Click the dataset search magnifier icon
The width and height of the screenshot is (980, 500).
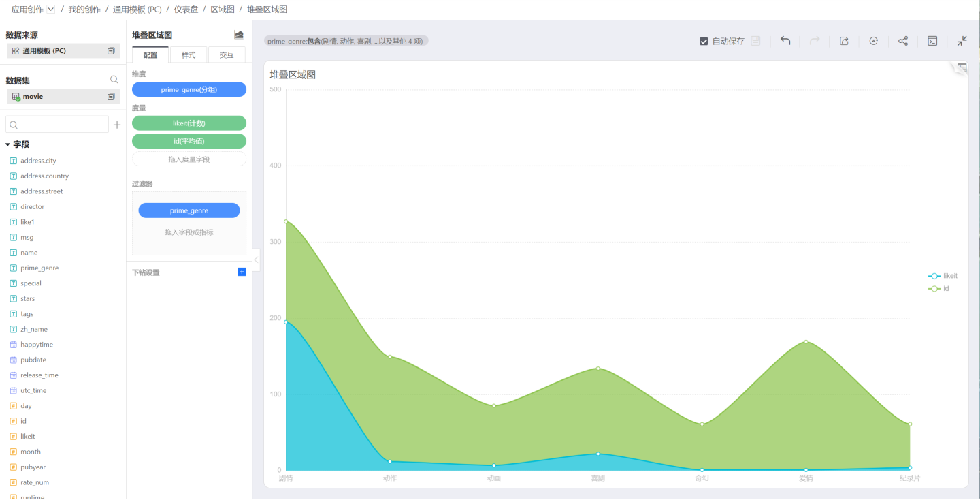click(x=114, y=80)
